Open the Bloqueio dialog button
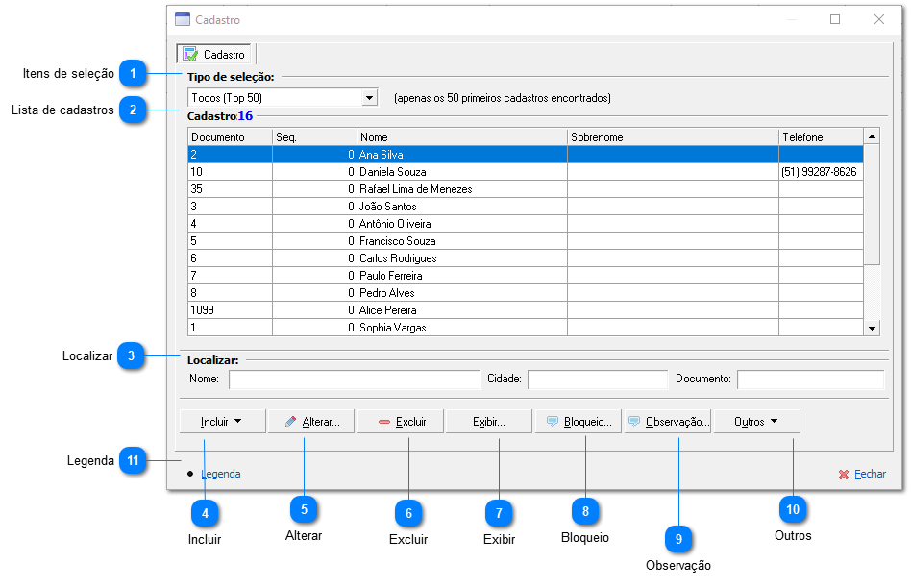Screen dimensions: 911x588 coord(579,422)
